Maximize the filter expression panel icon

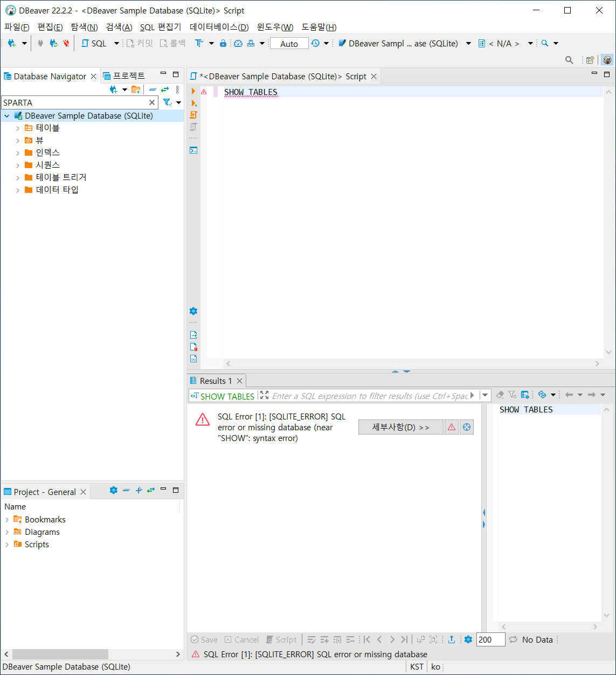pos(264,395)
